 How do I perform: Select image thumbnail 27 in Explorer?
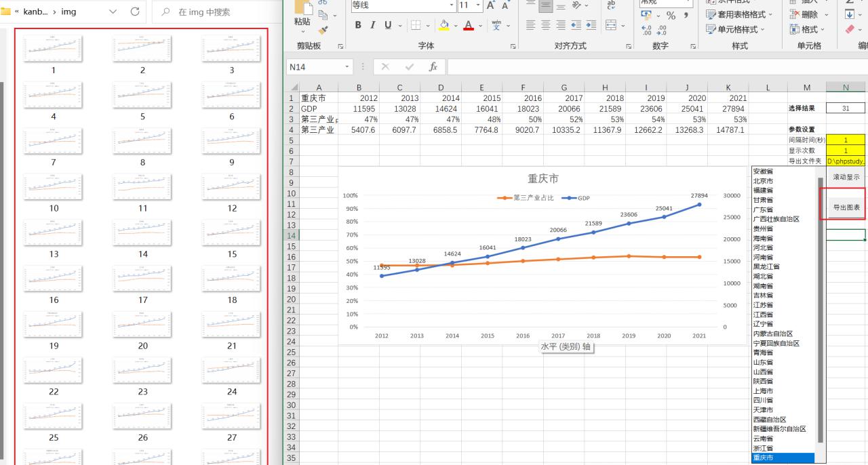pos(231,416)
